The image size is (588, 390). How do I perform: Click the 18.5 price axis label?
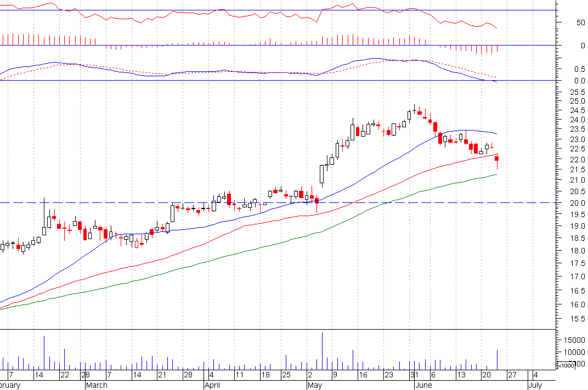point(577,238)
